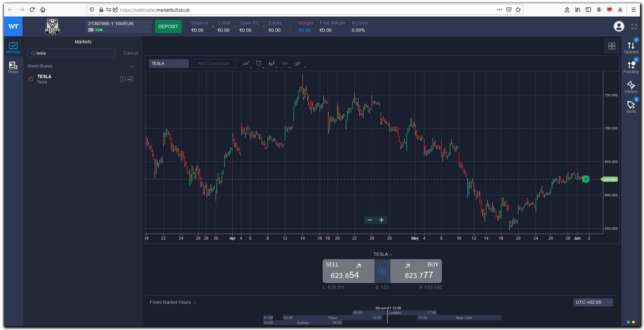This screenshot has width=644, height=330.
Task: Click the tesla search field
Action: (x=72, y=53)
